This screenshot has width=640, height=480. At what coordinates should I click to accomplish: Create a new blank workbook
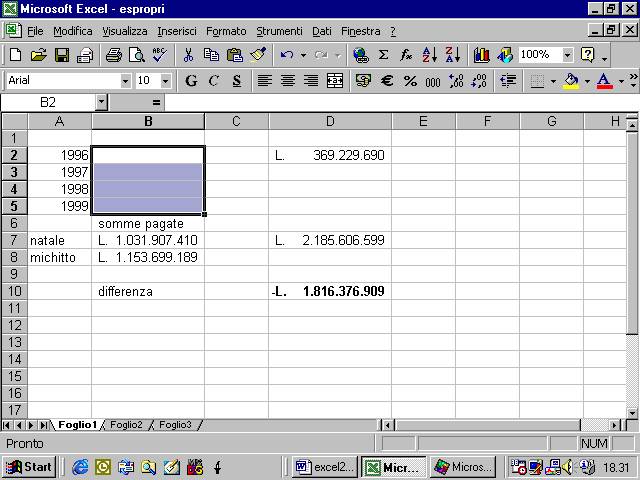pyautogui.click(x=16, y=55)
